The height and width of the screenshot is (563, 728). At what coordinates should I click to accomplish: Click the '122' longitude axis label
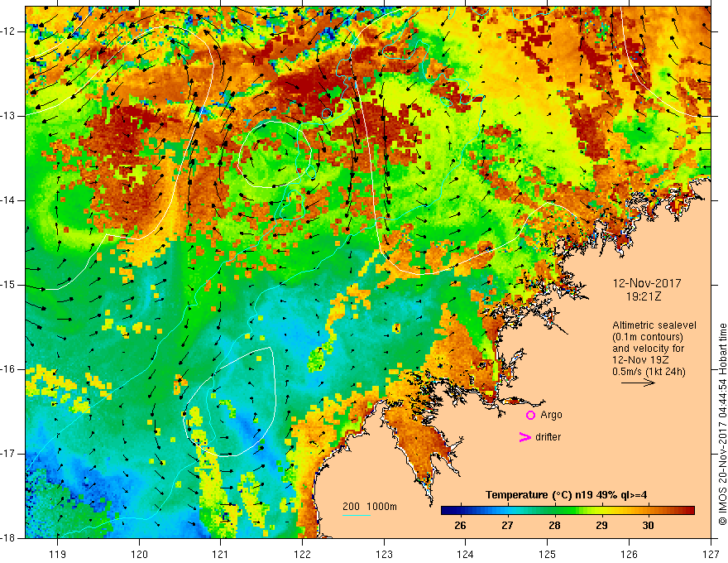click(x=303, y=554)
